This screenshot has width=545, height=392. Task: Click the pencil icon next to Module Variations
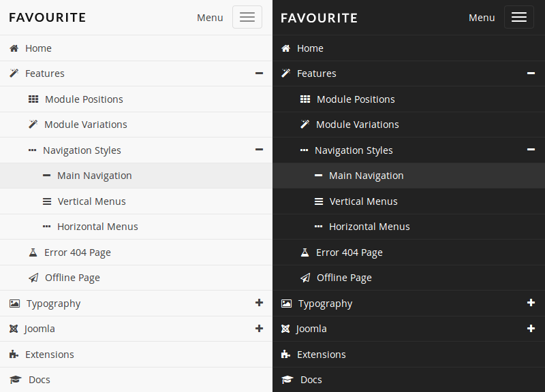point(32,124)
